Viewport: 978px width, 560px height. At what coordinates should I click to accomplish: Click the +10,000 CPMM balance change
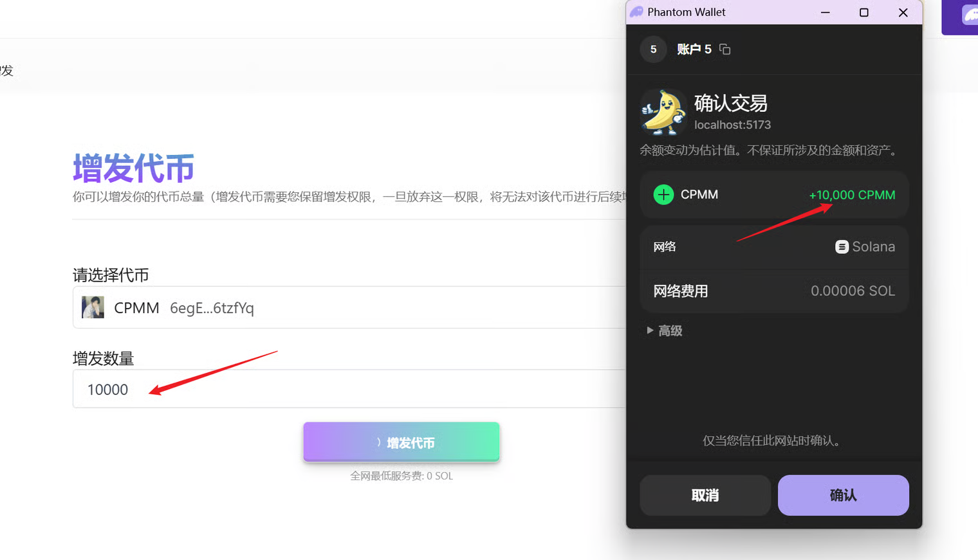[x=851, y=195]
